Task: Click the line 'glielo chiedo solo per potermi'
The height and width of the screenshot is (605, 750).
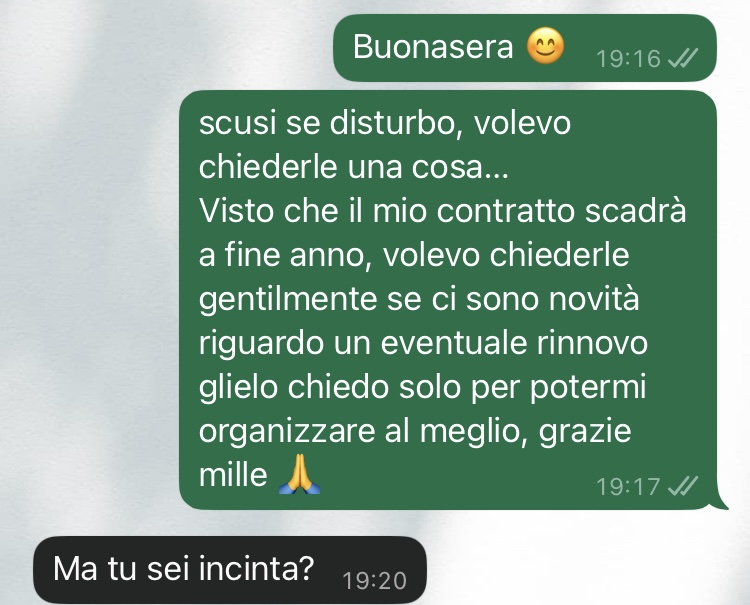Action: click(422, 387)
